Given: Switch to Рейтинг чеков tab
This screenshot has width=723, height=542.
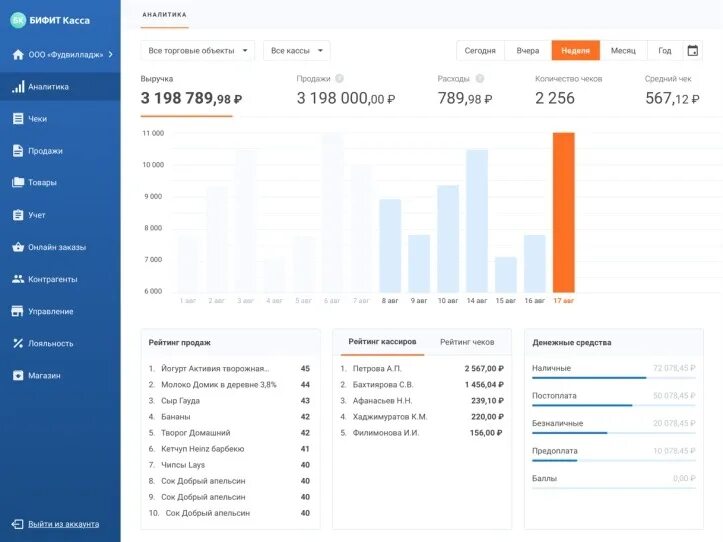Looking at the screenshot, I should [467, 342].
